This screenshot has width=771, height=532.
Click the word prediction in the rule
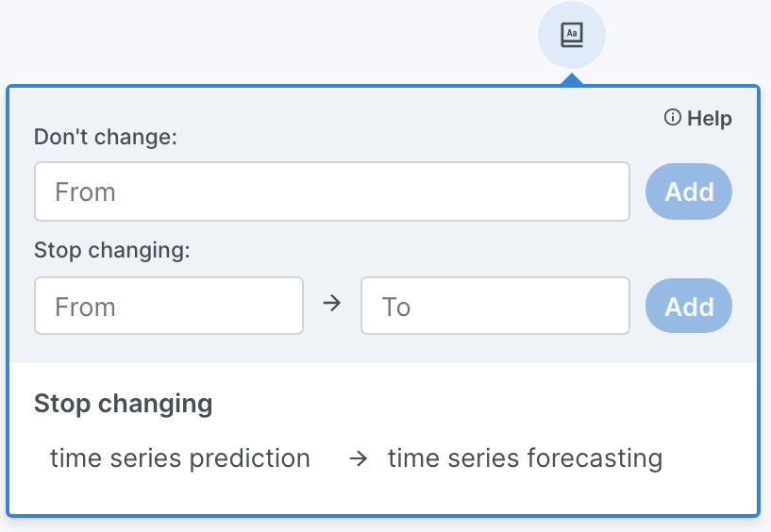pyautogui.click(x=250, y=458)
